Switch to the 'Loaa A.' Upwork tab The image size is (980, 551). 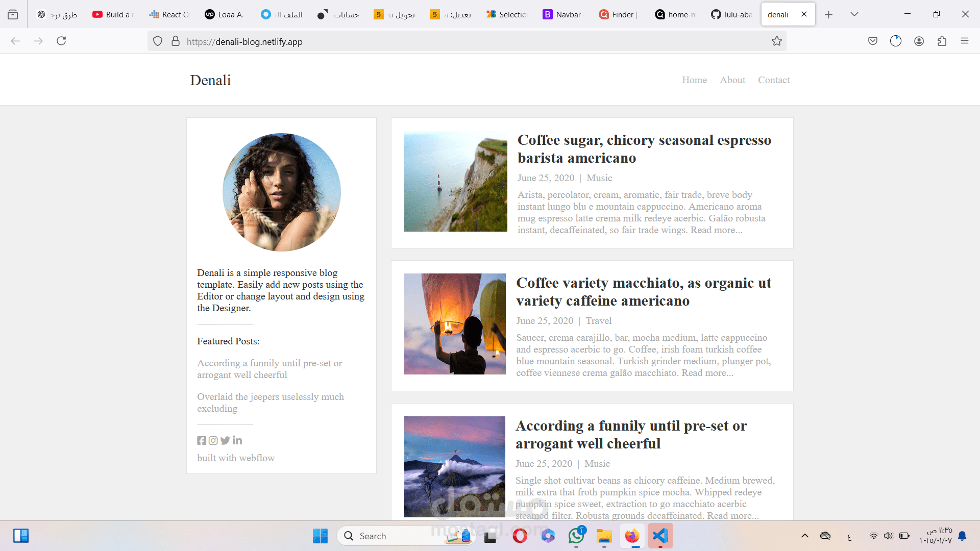[225, 14]
